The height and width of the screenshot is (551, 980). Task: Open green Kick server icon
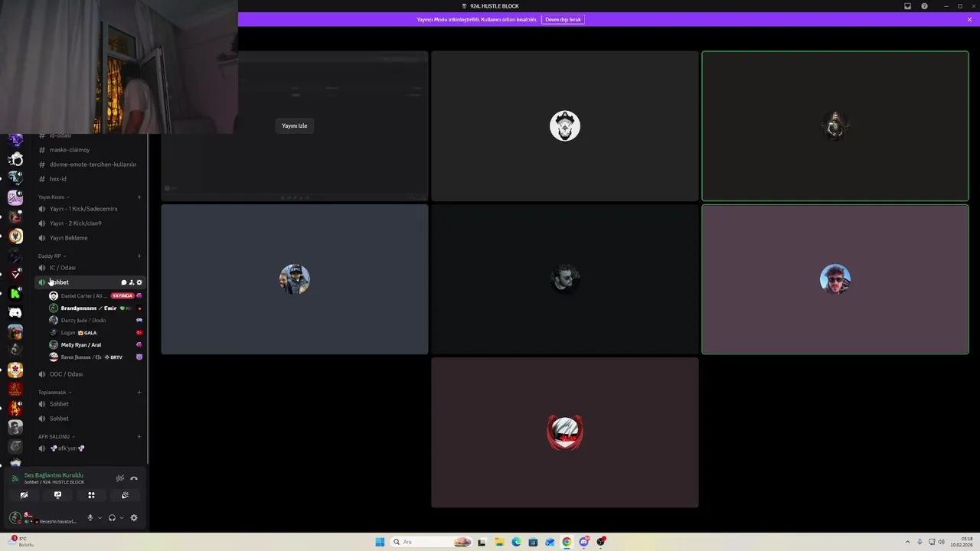click(15, 293)
